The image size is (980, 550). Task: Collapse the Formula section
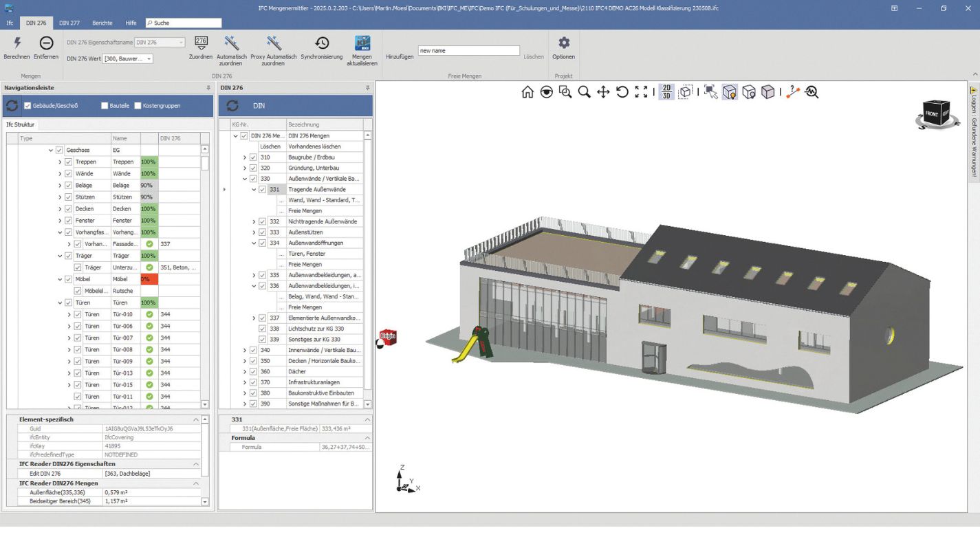tap(367, 438)
